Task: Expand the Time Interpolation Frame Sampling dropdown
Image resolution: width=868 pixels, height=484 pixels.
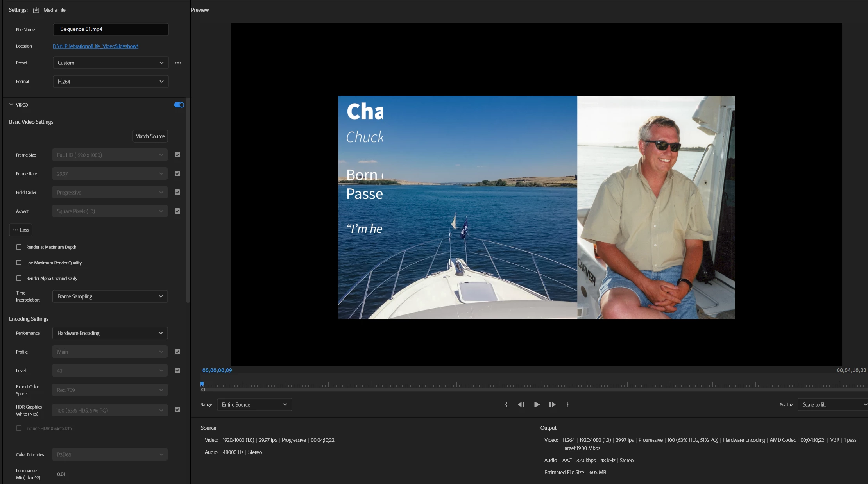Action: (x=110, y=296)
